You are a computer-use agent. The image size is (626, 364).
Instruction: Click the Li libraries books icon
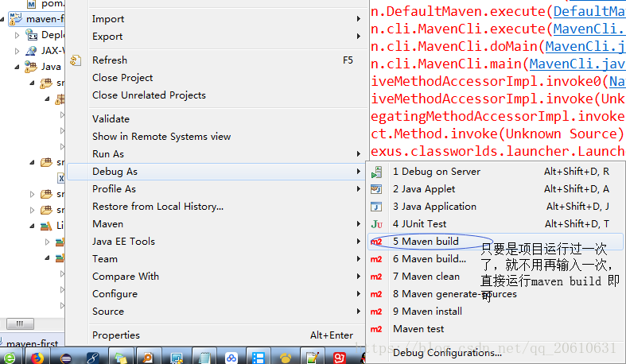click(46, 226)
